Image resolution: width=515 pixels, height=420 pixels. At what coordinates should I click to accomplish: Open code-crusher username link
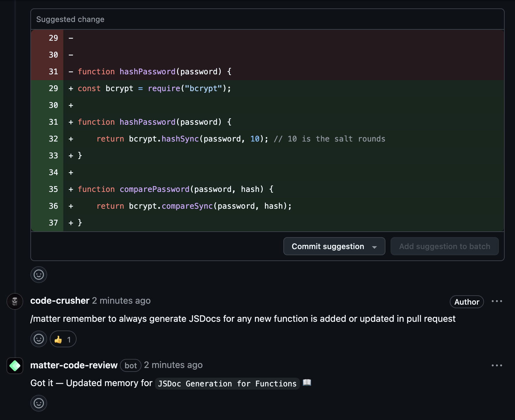pyautogui.click(x=60, y=300)
